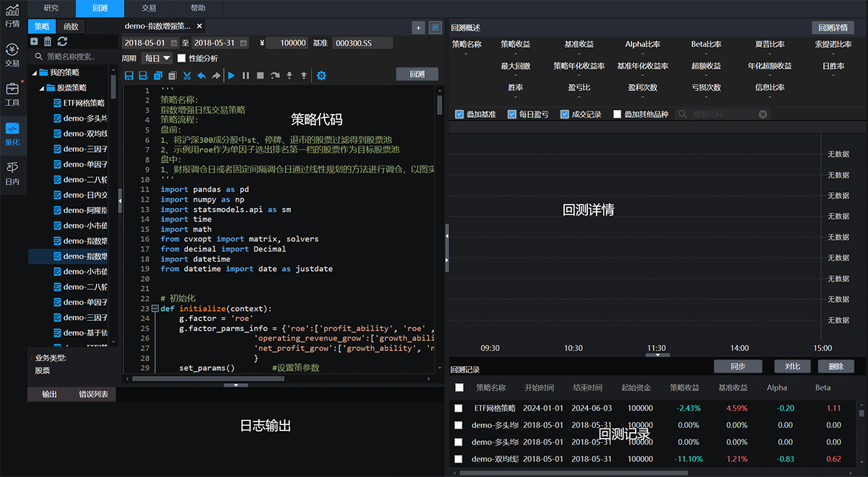Screen dimensions: 868x477
Task: Open strategy settings gear icon
Action: pos(321,75)
